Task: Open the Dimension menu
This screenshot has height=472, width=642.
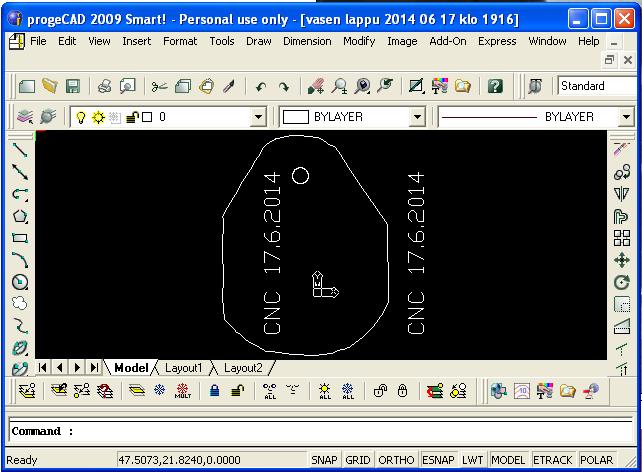Action: (306, 41)
